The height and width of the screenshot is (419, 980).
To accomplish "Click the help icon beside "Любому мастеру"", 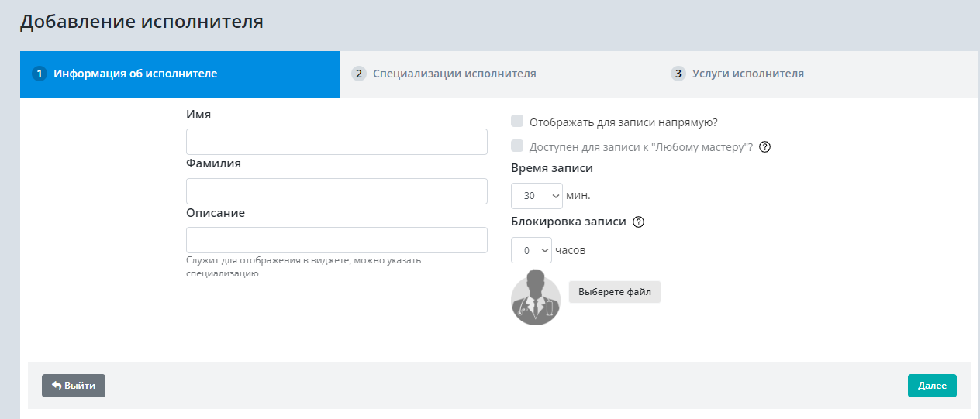I will coord(764,147).
